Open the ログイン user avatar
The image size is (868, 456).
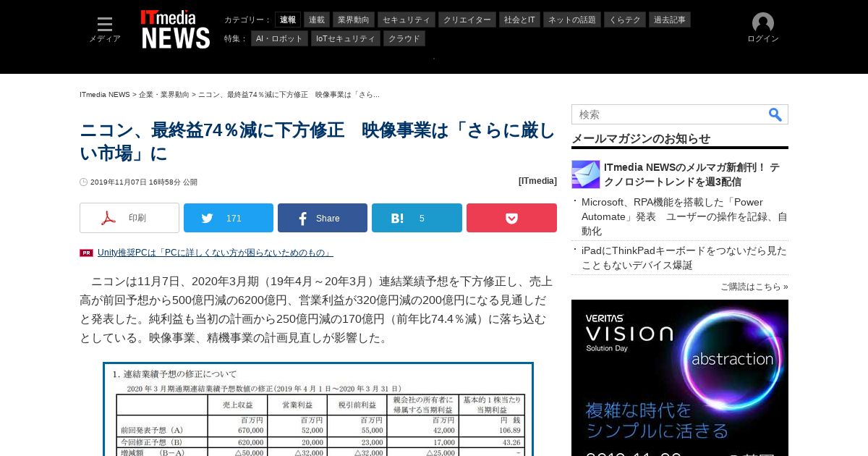coord(763,28)
